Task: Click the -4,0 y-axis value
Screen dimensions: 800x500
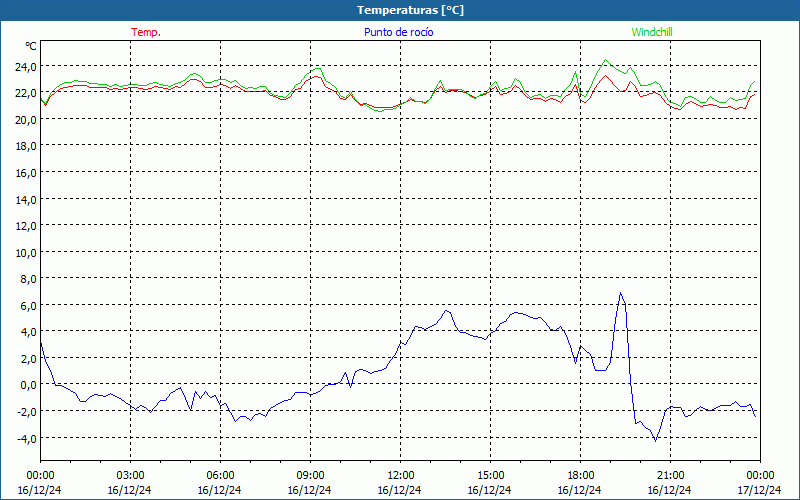Action: pos(27,438)
